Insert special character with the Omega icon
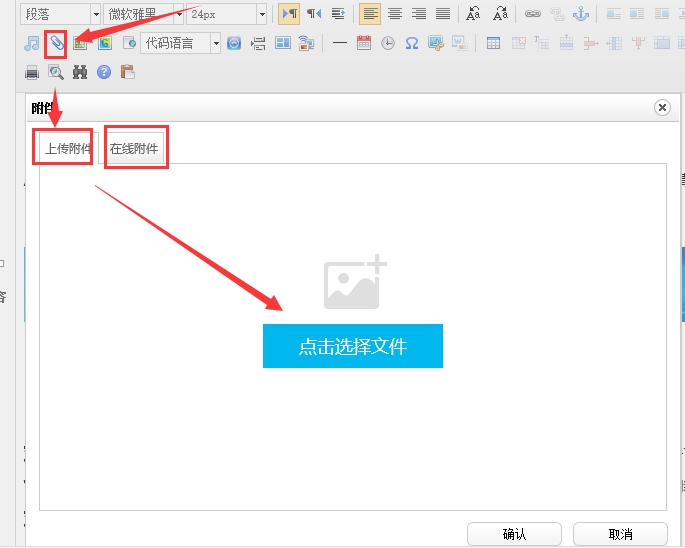 pyautogui.click(x=411, y=44)
